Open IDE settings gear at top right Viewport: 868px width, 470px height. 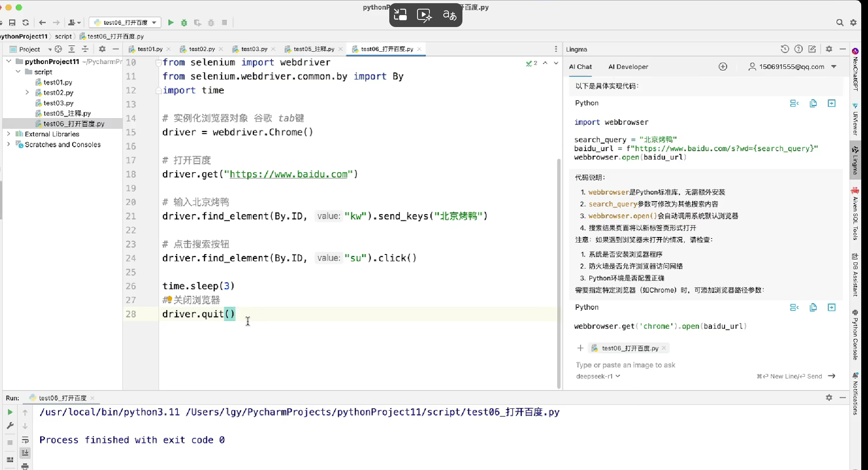tap(853, 23)
